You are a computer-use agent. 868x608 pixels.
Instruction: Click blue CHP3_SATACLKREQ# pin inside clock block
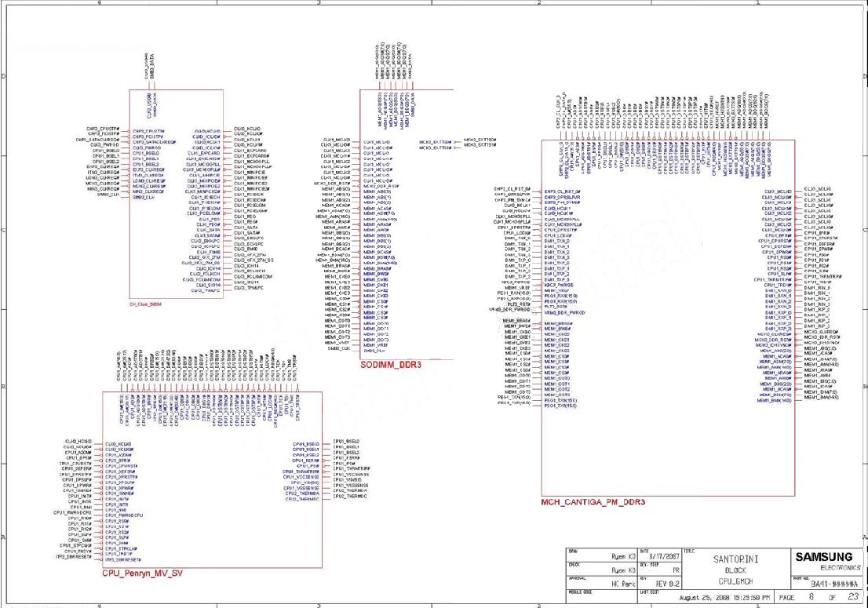154,142
